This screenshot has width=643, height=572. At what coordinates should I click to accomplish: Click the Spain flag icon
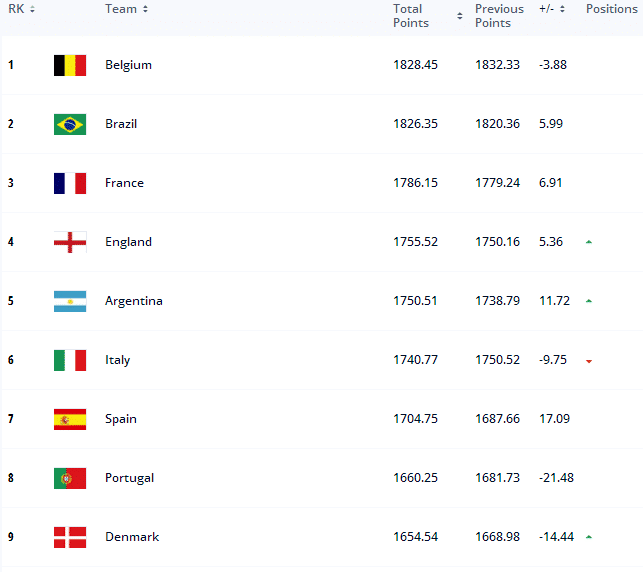point(70,419)
